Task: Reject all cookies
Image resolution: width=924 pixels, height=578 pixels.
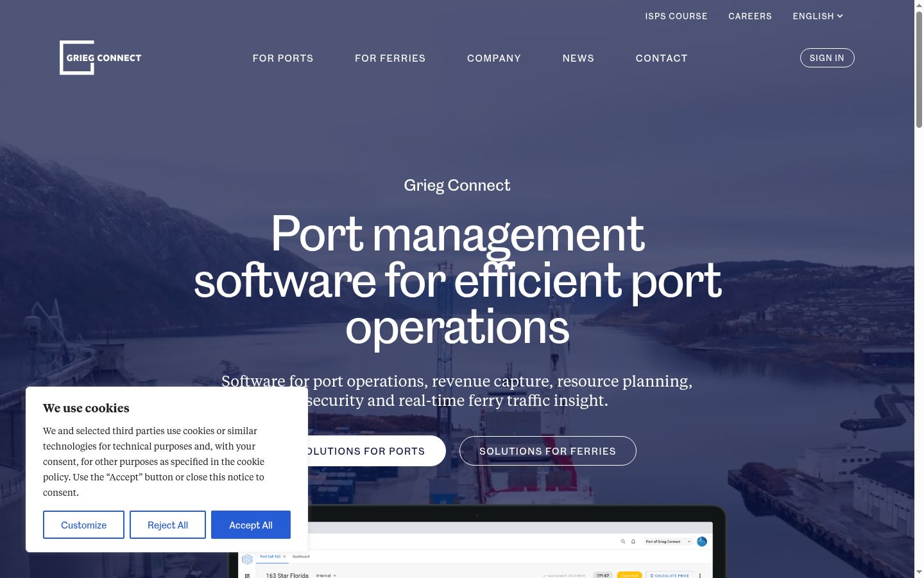Action: [167, 525]
